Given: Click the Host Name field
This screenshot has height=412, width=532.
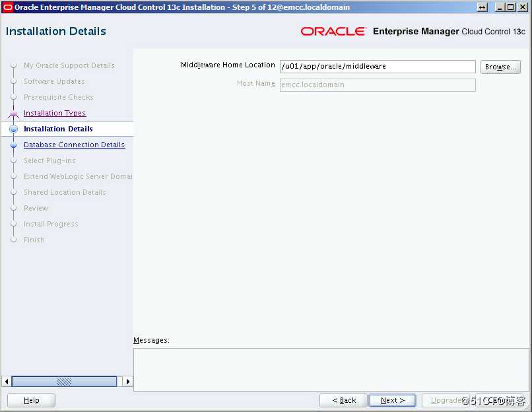Looking at the screenshot, I should pyautogui.click(x=378, y=85).
